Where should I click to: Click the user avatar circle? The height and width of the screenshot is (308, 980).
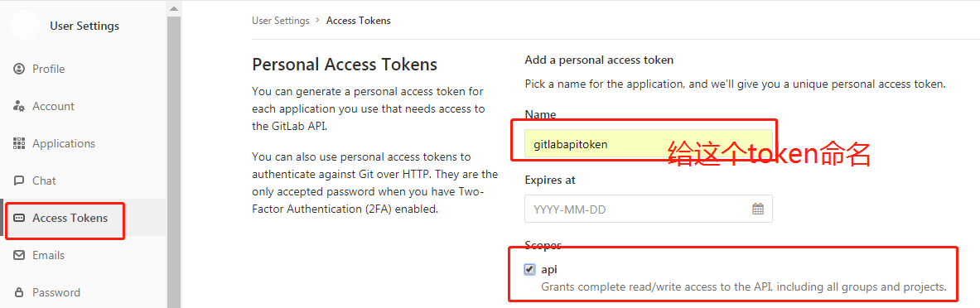[x=25, y=26]
